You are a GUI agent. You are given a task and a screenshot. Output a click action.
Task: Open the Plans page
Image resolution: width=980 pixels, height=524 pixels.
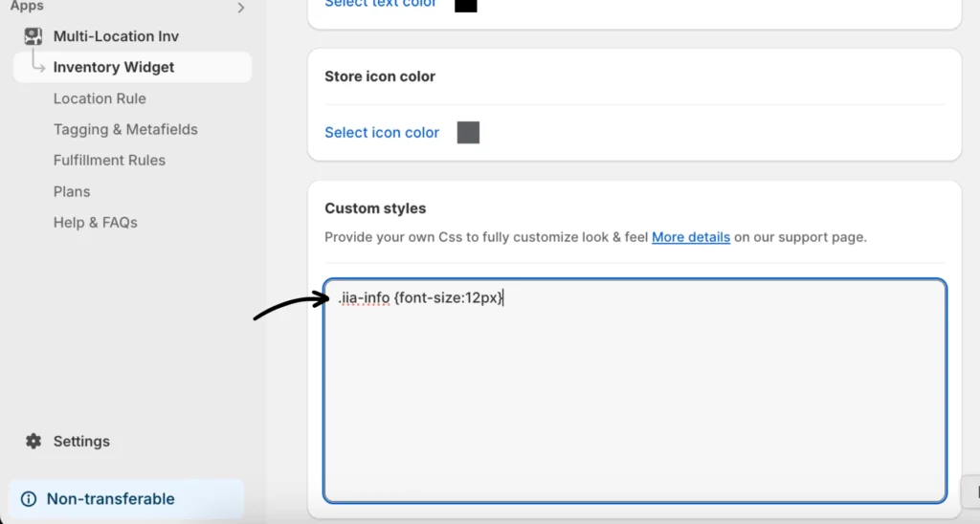[x=72, y=191]
